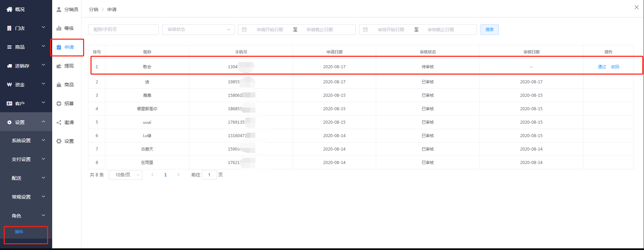This screenshot has height=250, width=644.
Task: Go to previous page arrow
Action: (152, 175)
